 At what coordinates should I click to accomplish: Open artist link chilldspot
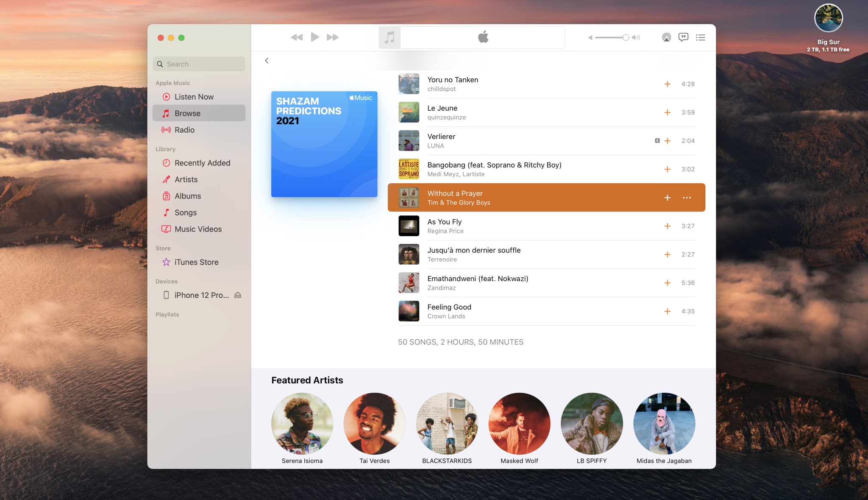click(441, 89)
